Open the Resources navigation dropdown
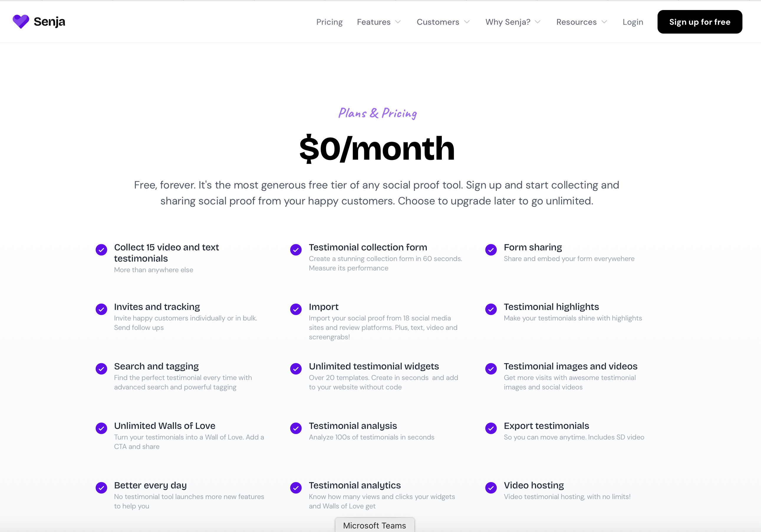The width and height of the screenshot is (761, 532). pos(582,22)
